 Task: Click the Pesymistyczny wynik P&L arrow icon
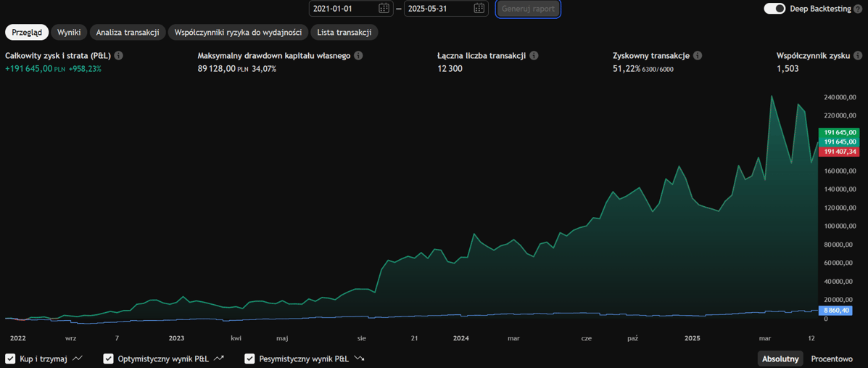(359, 359)
